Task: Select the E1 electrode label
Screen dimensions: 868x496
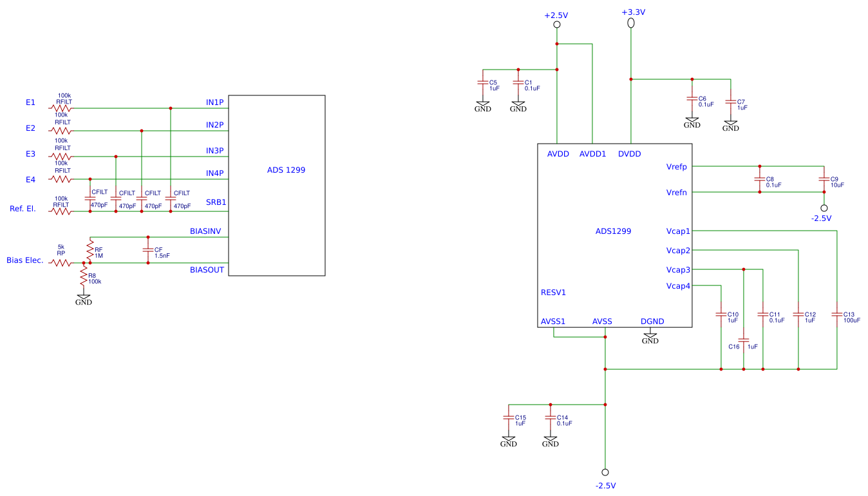Action: point(30,102)
